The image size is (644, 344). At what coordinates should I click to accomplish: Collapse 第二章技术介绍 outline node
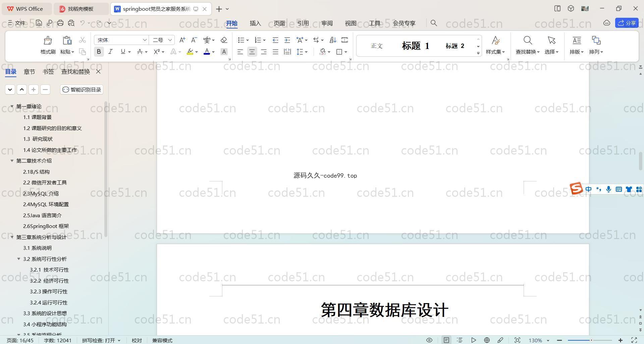click(12, 161)
